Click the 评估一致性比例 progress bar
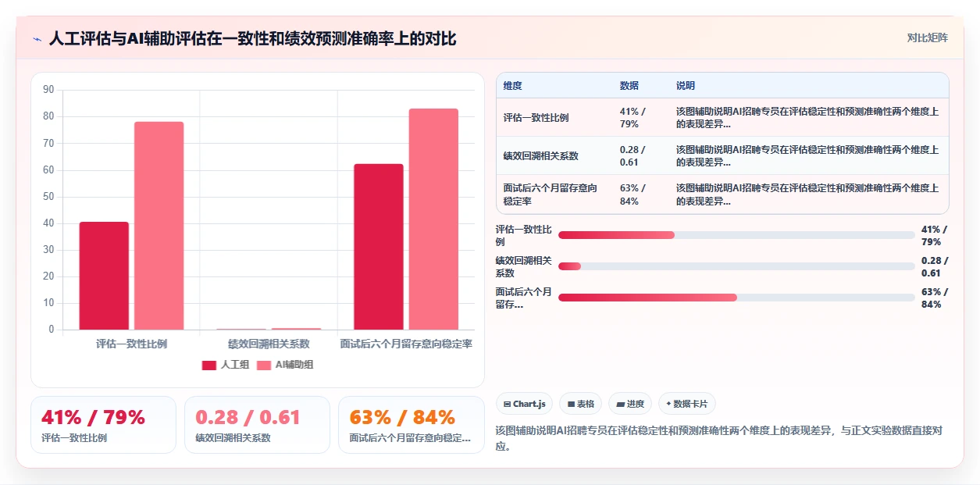 click(x=736, y=235)
